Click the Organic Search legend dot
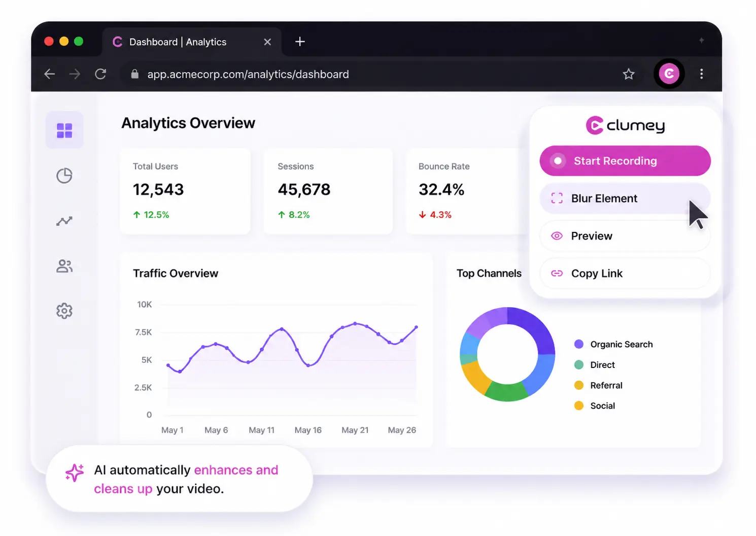The height and width of the screenshot is (536, 756). click(579, 344)
